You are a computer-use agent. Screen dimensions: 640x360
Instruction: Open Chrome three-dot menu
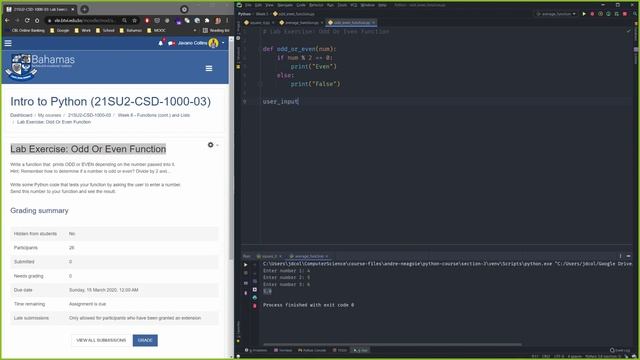[x=227, y=20]
